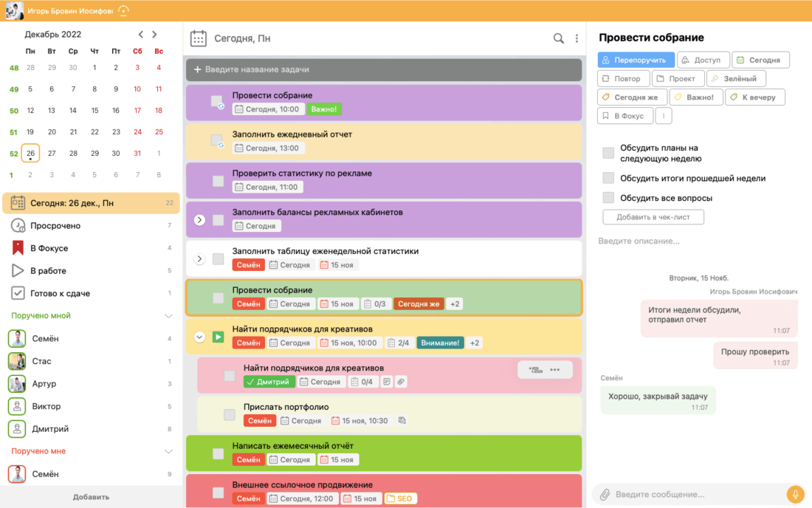Click Артур avatar in the sidebar
Image resolution: width=812 pixels, height=508 pixels.
pyautogui.click(x=17, y=384)
